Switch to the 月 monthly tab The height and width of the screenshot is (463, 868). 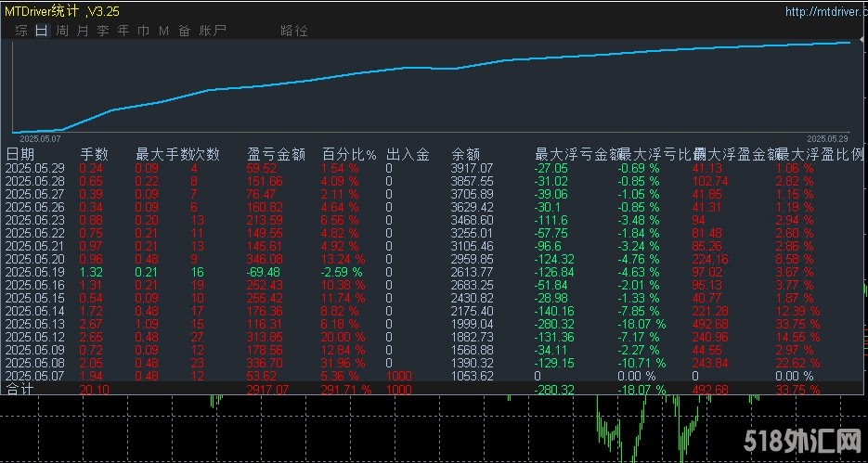pos(83,31)
